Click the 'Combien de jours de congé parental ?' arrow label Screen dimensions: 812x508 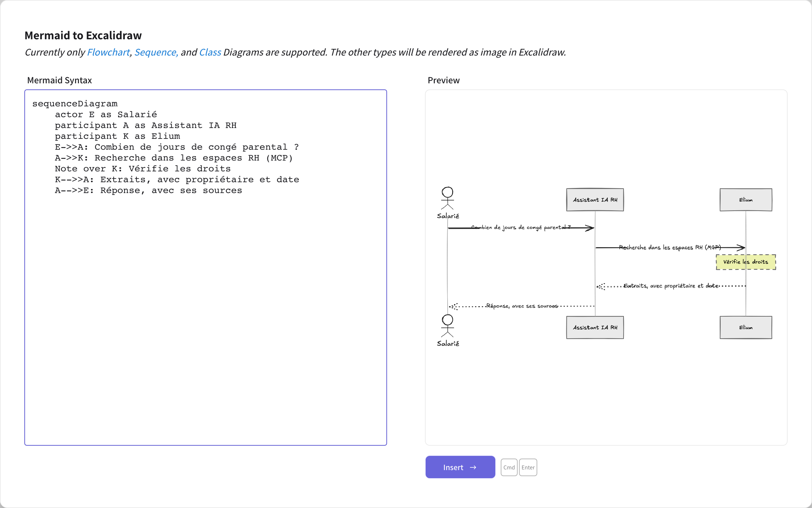coord(521,227)
